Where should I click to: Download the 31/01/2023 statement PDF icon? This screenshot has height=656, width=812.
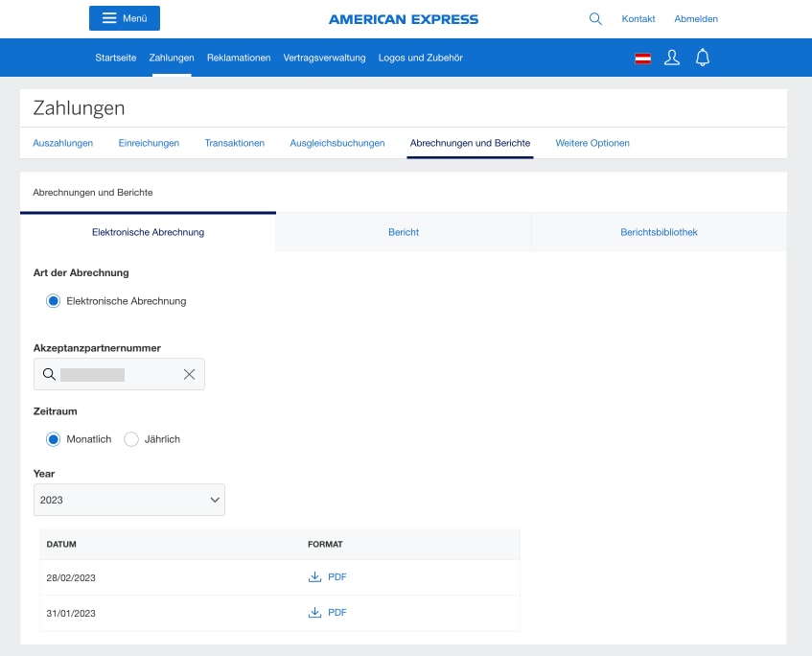313,612
